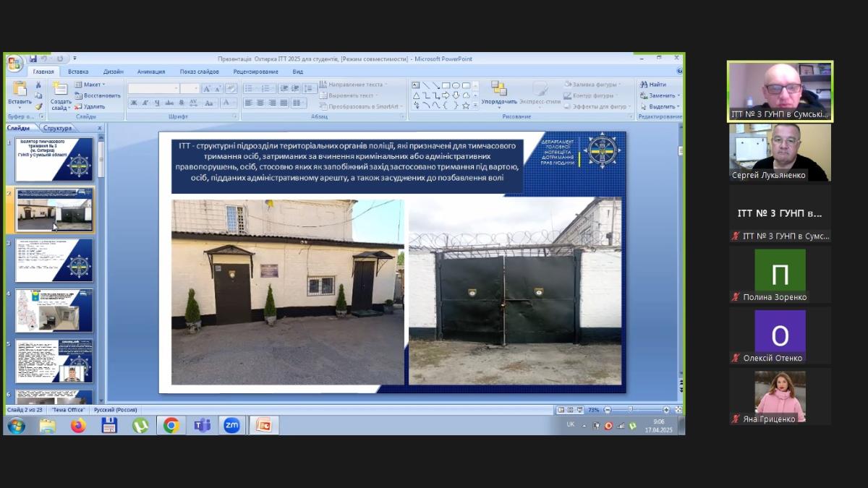Open the Макет layout dropdown
The width and height of the screenshot is (868, 488).
[91, 85]
